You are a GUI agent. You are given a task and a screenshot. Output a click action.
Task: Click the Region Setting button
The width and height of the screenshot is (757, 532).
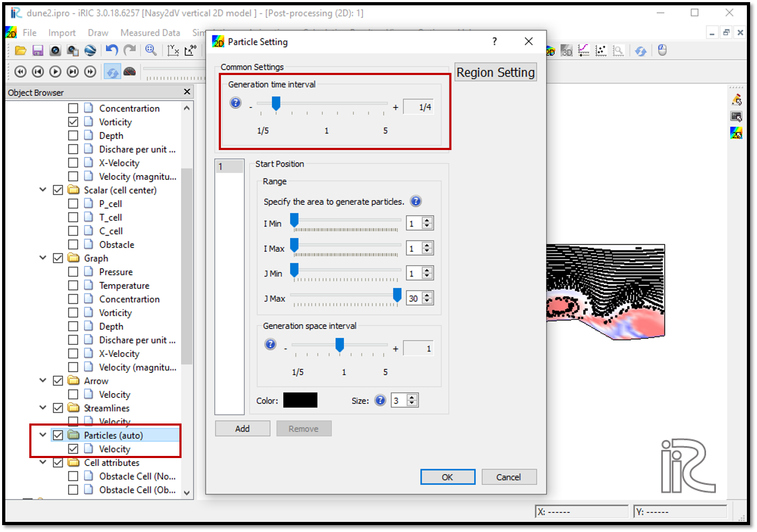click(x=496, y=72)
